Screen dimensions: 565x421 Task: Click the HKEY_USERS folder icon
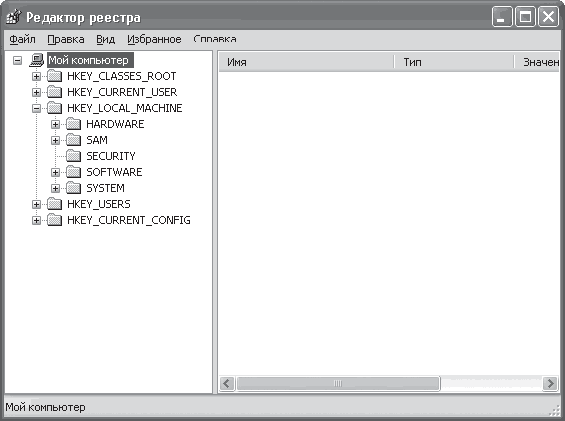[54, 204]
